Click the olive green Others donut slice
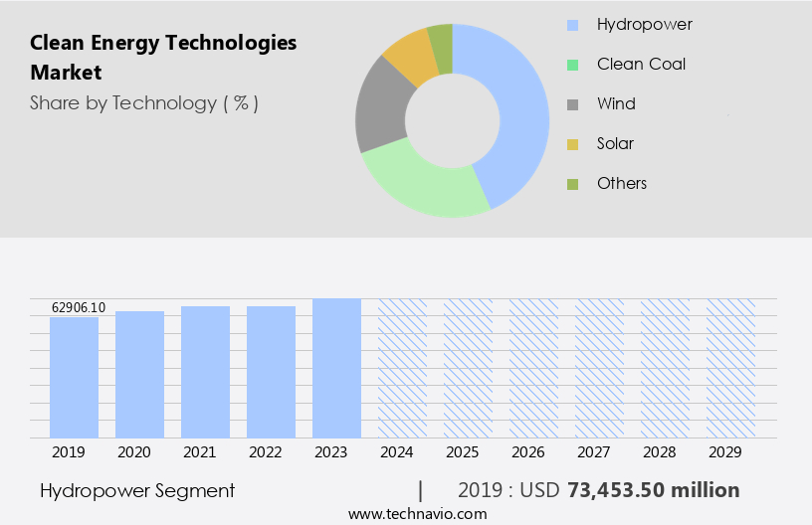The height and width of the screenshot is (525, 812). coord(442,48)
